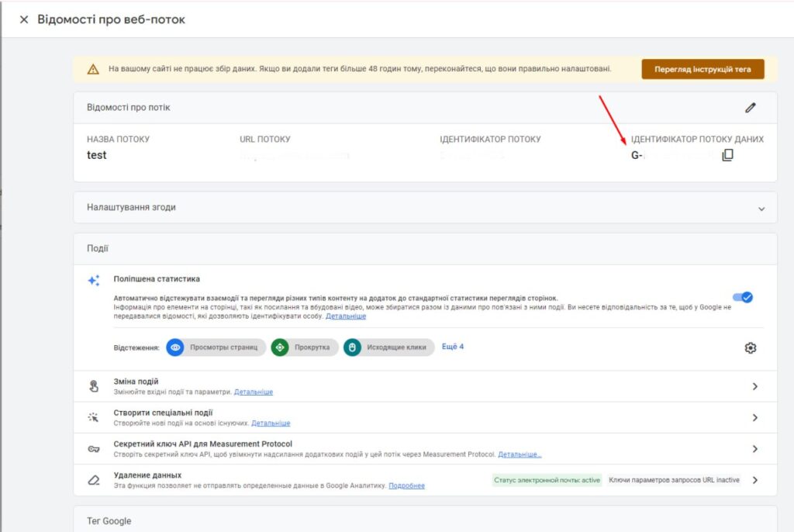Click the Створити спеціальні події cursor icon
The width and height of the screenshot is (794, 532).
[x=94, y=417]
